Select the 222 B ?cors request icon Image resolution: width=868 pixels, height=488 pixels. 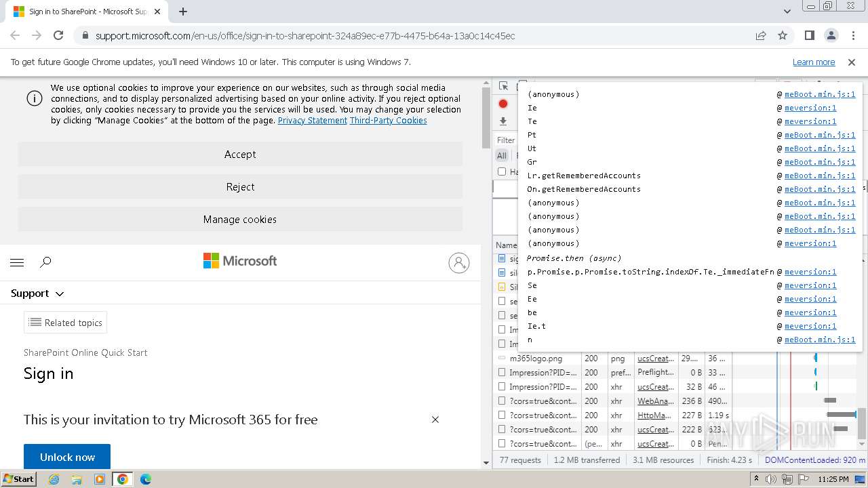[502, 430]
